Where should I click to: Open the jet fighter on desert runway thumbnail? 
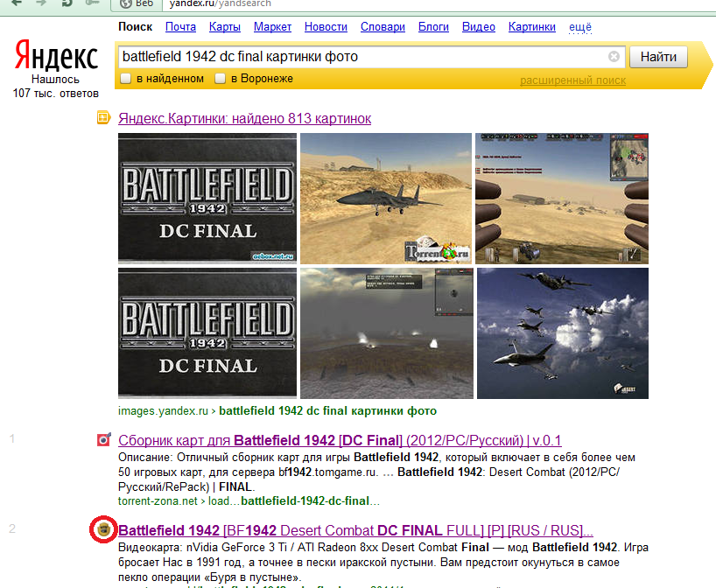tap(386, 198)
